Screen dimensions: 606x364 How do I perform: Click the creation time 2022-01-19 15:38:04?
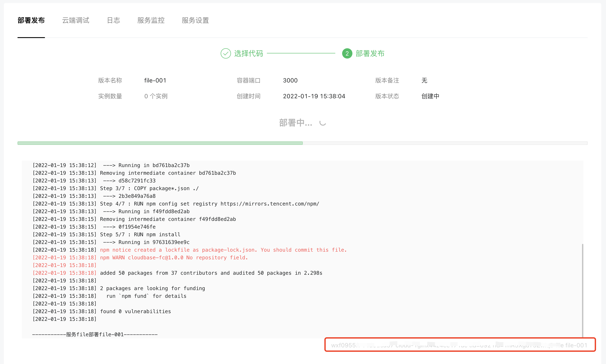pos(314,96)
